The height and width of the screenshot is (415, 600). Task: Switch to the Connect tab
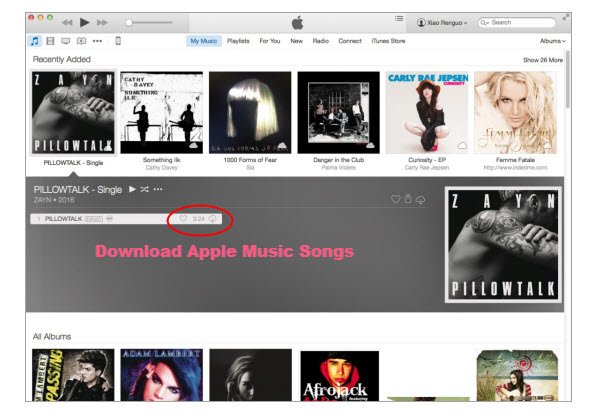(x=350, y=41)
